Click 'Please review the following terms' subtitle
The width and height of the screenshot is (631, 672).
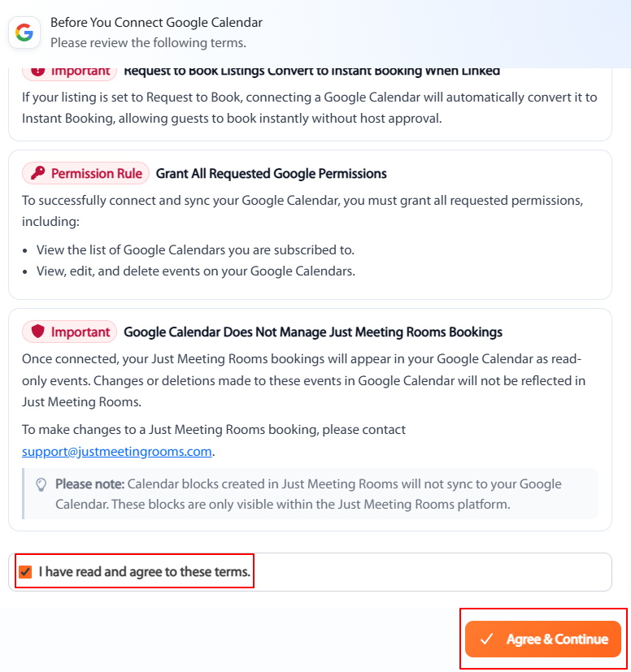pos(149,43)
